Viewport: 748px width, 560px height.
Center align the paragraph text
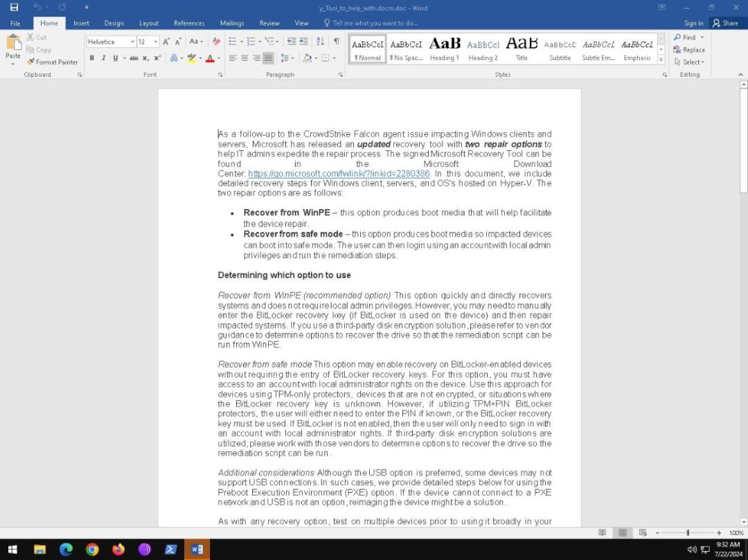point(244,58)
